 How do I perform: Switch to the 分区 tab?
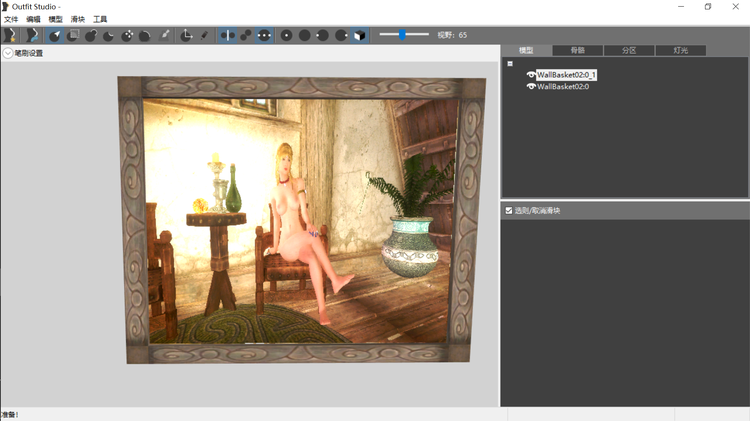pos(629,50)
